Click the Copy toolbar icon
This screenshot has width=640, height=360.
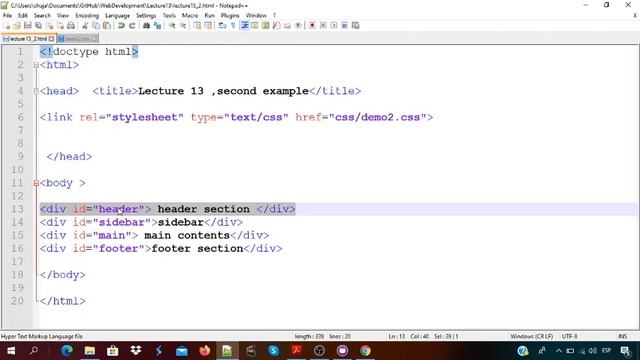click(96, 26)
